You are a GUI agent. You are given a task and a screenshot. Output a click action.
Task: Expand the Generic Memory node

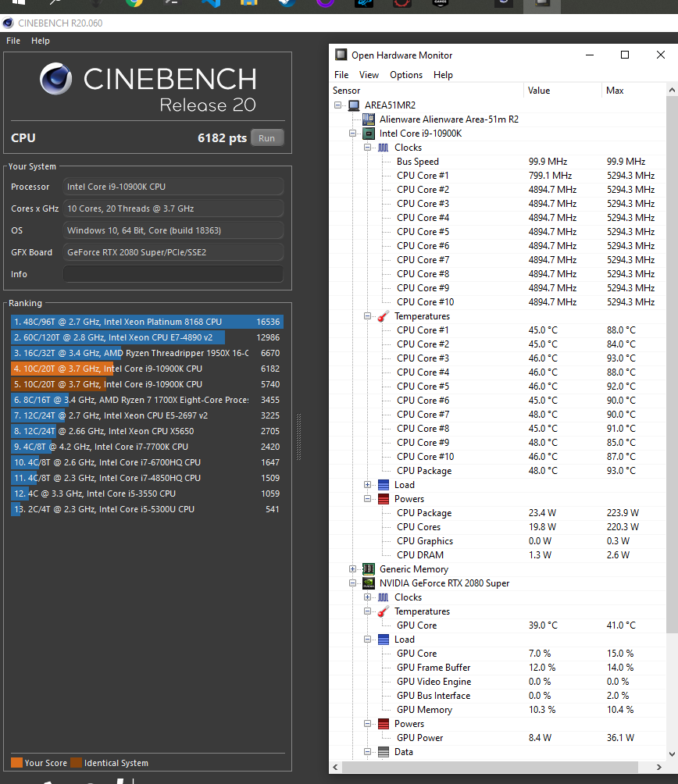tap(352, 569)
